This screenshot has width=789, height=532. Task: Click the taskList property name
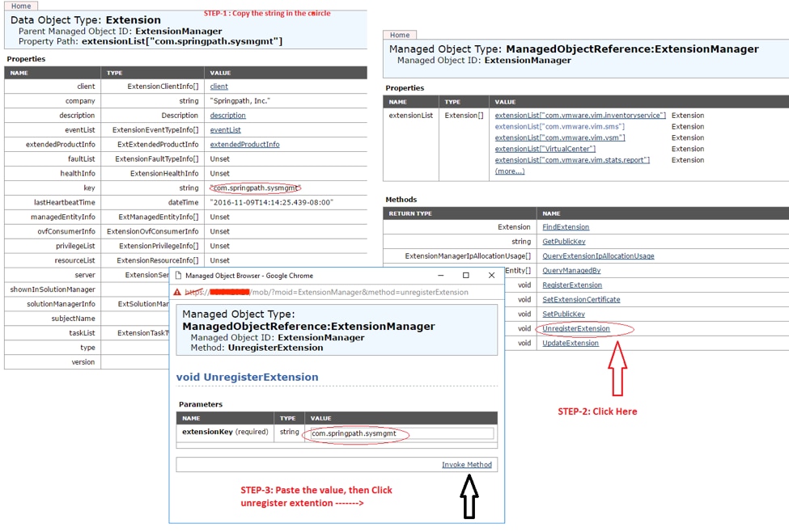tap(82, 333)
